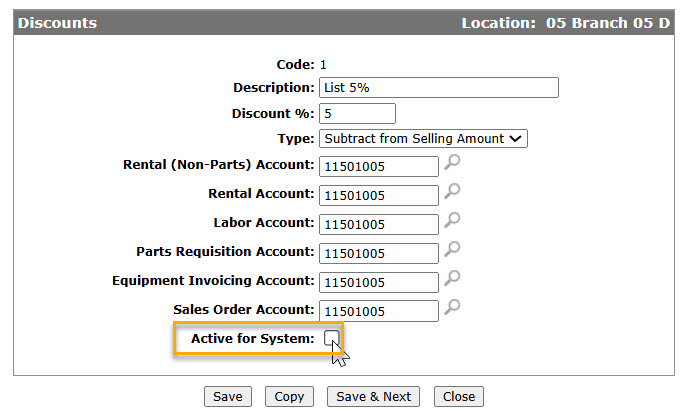
Task: Click the Parts Requisition Account input
Action: point(379,253)
